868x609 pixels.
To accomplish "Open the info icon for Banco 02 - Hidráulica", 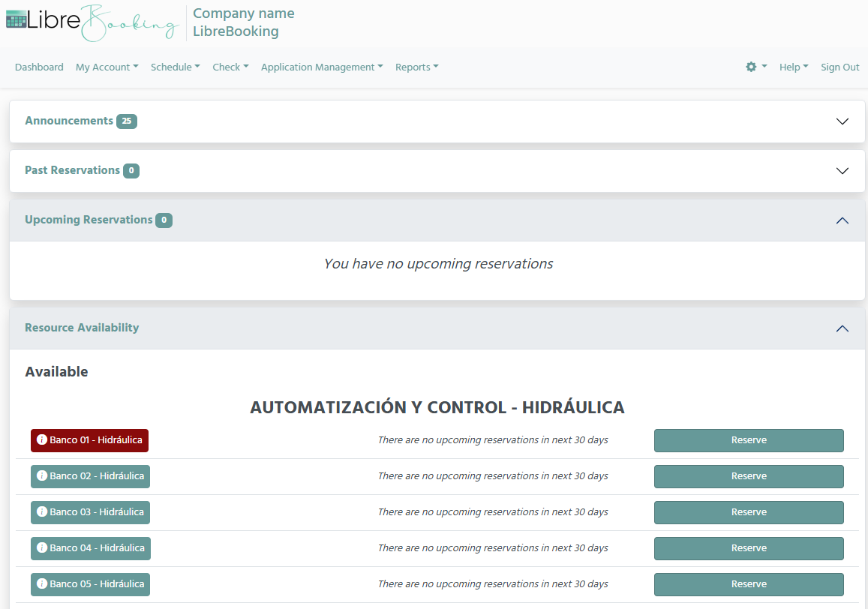I will click(x=43, y=476).
